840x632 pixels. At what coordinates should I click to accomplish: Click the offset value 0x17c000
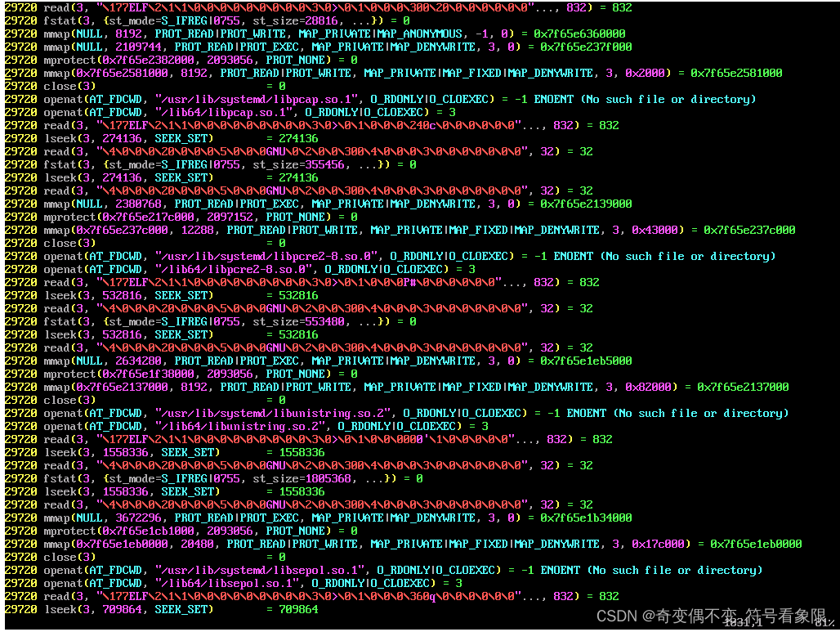(657, 544)
